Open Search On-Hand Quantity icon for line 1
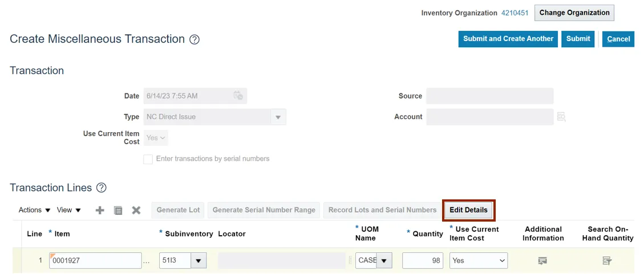This screenshot has width=644, height=274. point(607,261)
